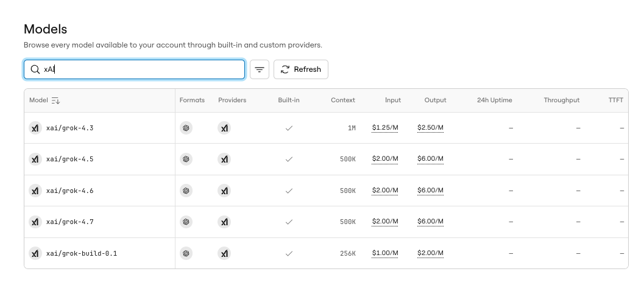
Task: Click xAI logo beside xai/grok-4.7
Action: (x=35, y=222)
